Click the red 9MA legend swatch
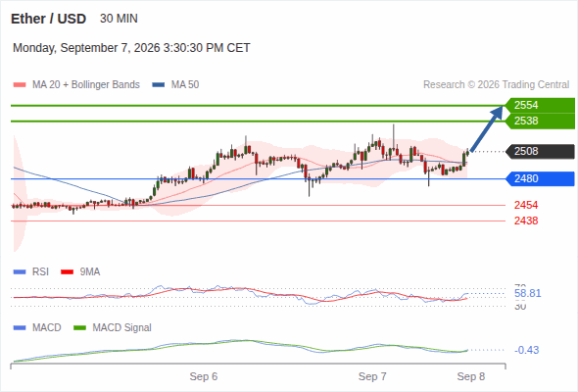This screenshot has width=578, height=392. point(67,272)
